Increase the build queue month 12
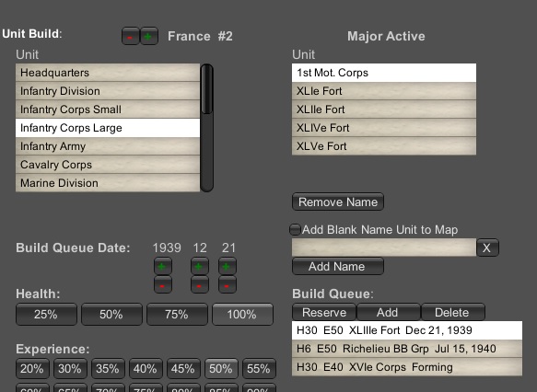Viewport: 537px width, 392px height. point(200,266)
